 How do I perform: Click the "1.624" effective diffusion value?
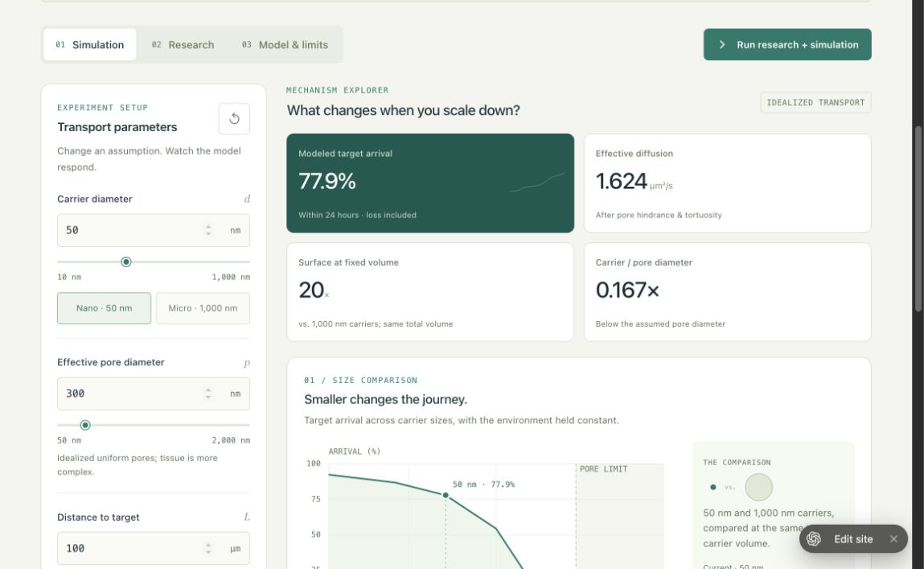tap(621, 181)
